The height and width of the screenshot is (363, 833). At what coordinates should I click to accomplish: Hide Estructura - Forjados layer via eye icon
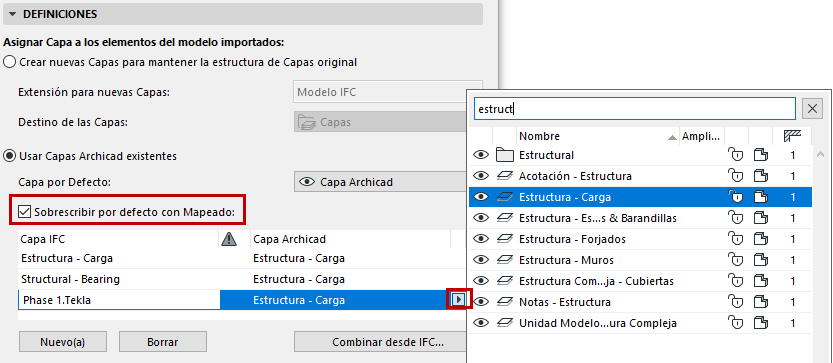tap(480, 239)
